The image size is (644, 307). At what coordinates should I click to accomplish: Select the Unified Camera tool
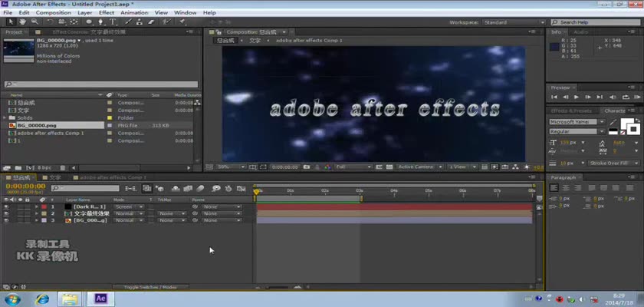pyautogui.click(x=61, y=22)
